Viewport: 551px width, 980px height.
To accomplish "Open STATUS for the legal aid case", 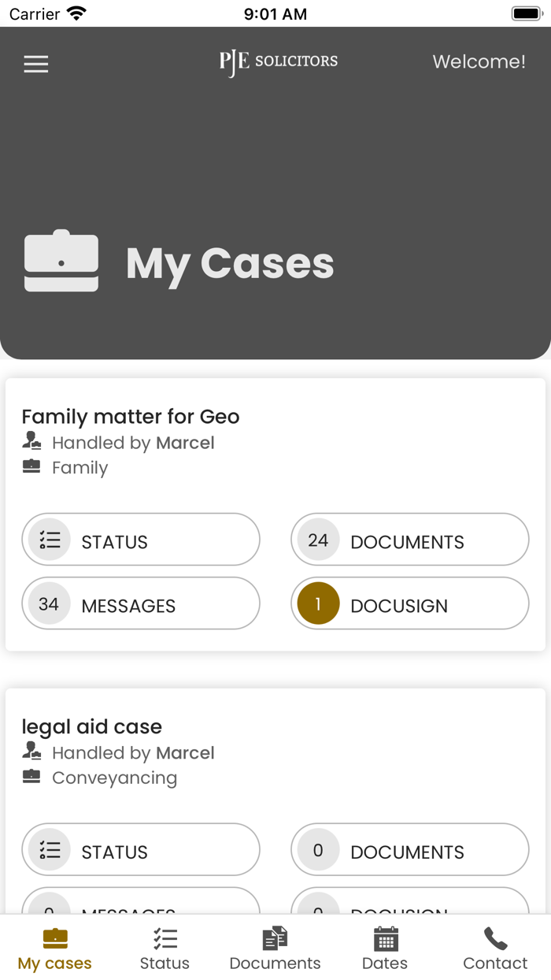I will pos(140,850).
